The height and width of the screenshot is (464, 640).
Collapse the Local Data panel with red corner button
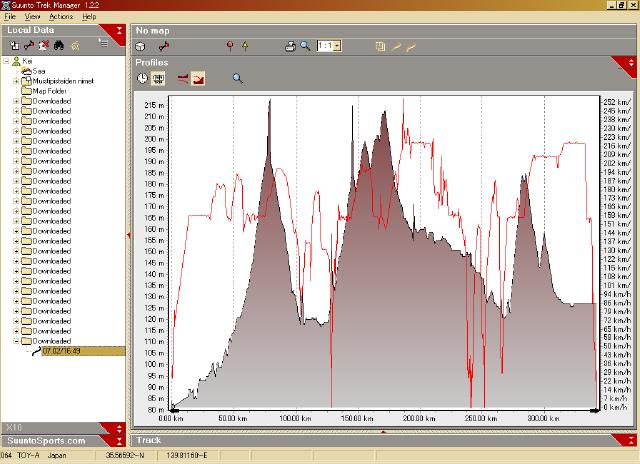coord(119,30)
